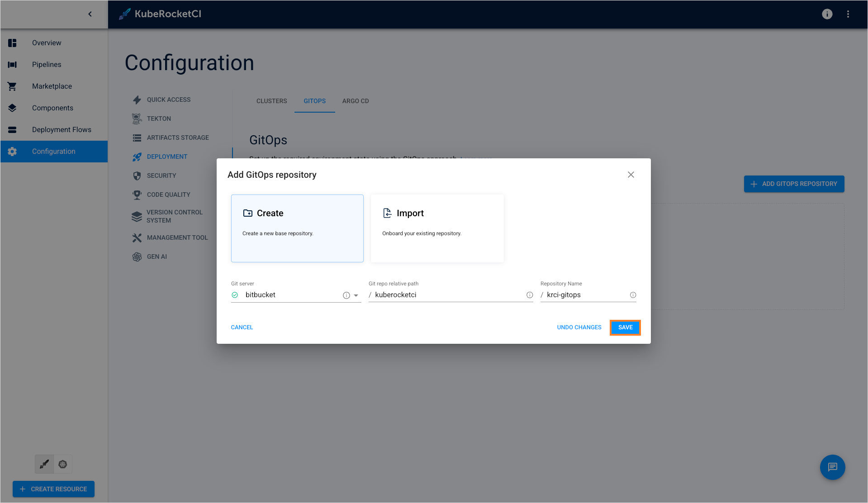
Task: Open the vertical three-dot menu
Action: click(848, 14)
